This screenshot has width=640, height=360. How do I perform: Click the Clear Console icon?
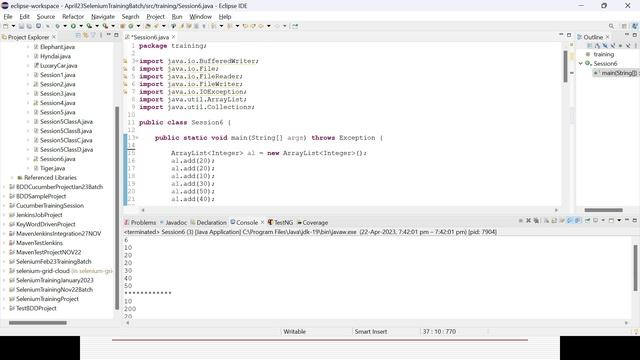[547, 221]
